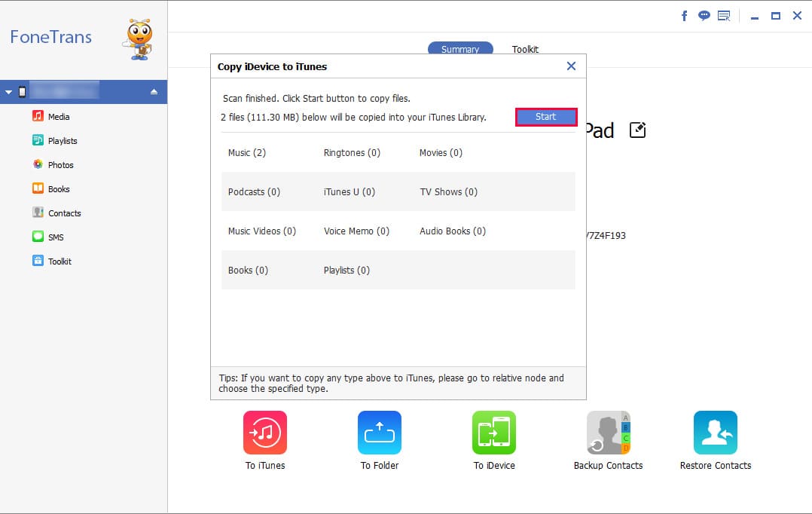Open the Playlists icon in sidebar
The height and width of the screenshot is (514, 812).
click(38, 140)
